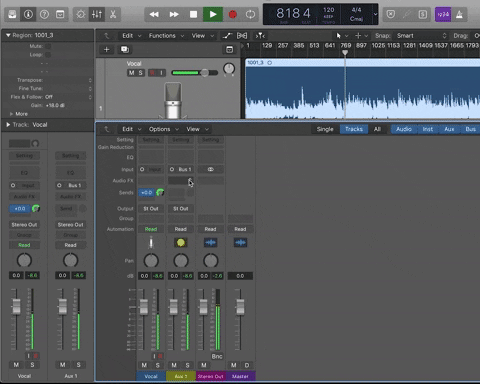Adjust the Vocal track header volume slider

(195, 73)
